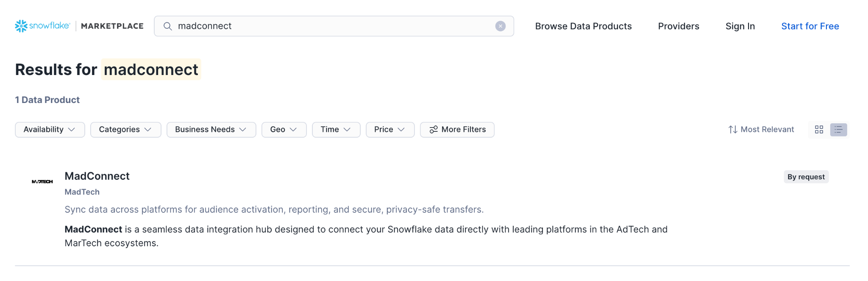Screen dimensions: 868x281
Task: Switch to list view layout
Action: [x=838, y=130]
